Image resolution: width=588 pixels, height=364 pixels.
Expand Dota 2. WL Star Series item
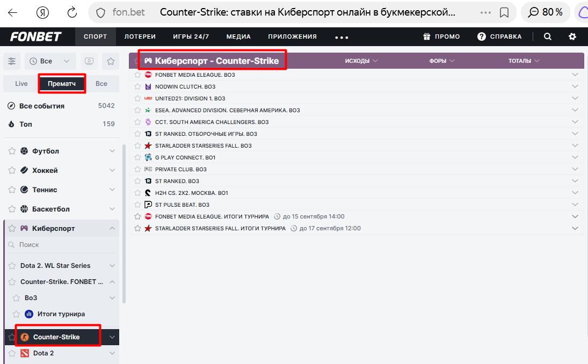(x=112, y=266)
